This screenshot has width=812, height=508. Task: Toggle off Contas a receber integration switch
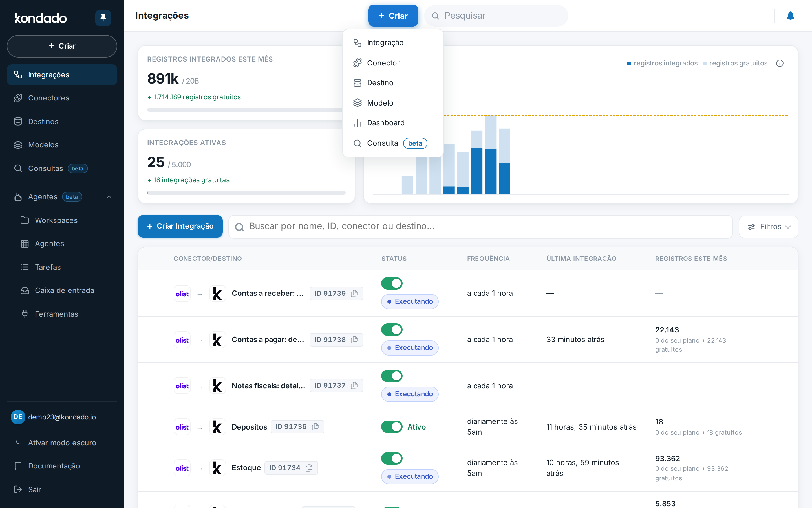pyautogui.click(x=392, y=283)
